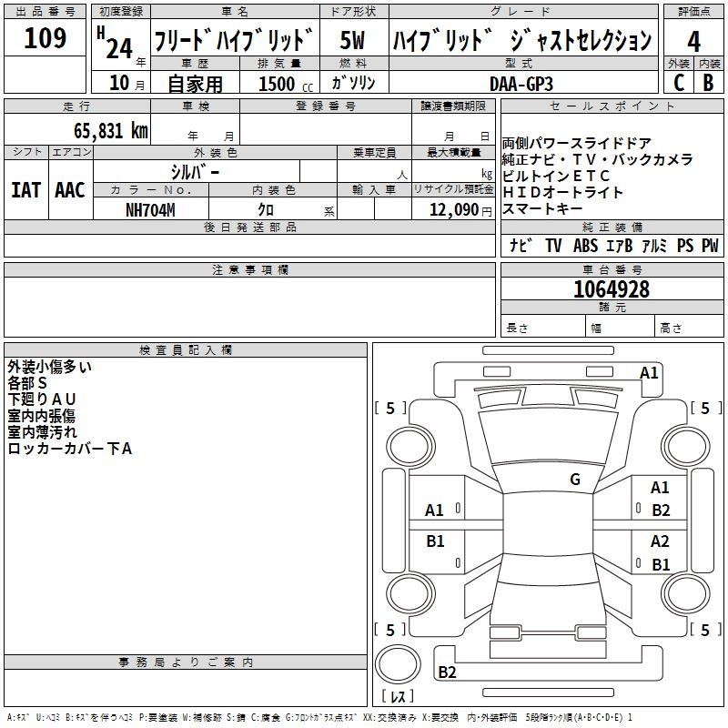
Task: Click [5] beside the rear-left tire
Action: 390,631
